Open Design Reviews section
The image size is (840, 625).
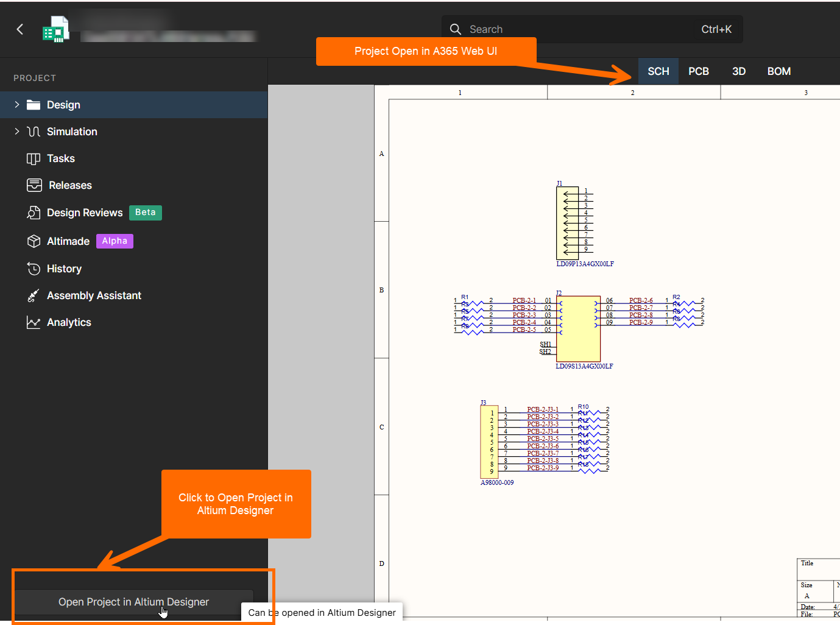point(85,213)
